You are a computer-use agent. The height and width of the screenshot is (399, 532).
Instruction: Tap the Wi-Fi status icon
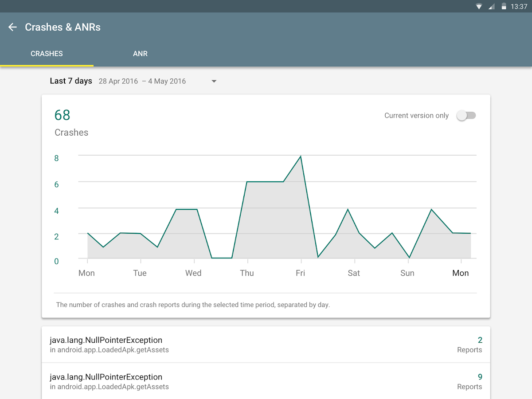pos(479,6)
